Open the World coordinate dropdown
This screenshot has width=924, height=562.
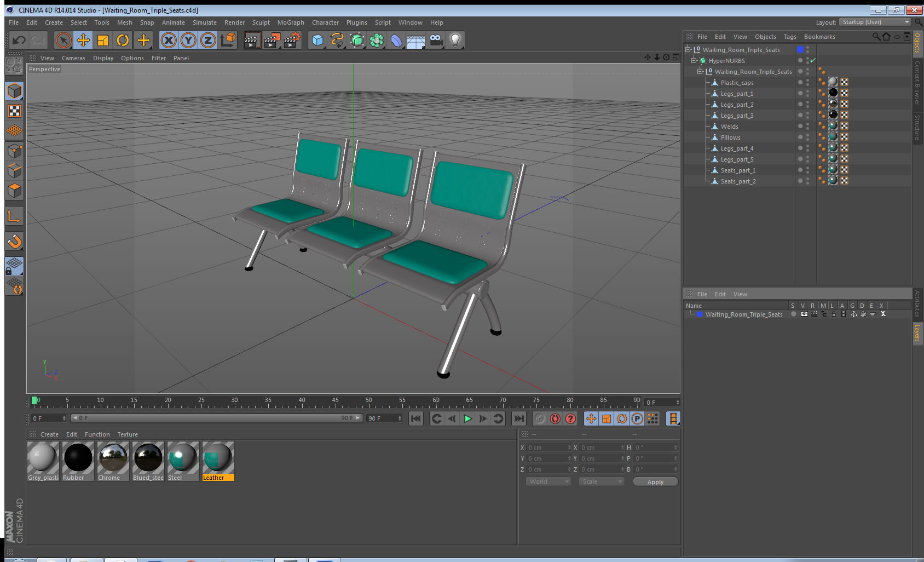click(548, 481)
